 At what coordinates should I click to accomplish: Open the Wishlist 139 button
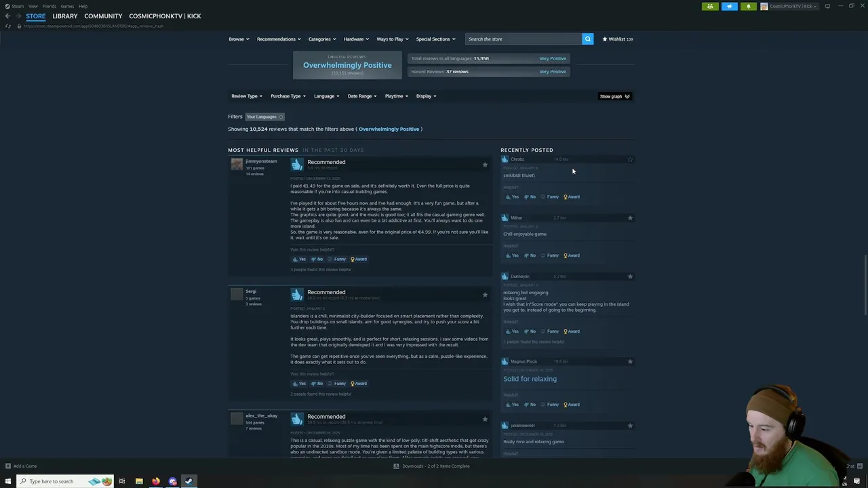(618, 39)
